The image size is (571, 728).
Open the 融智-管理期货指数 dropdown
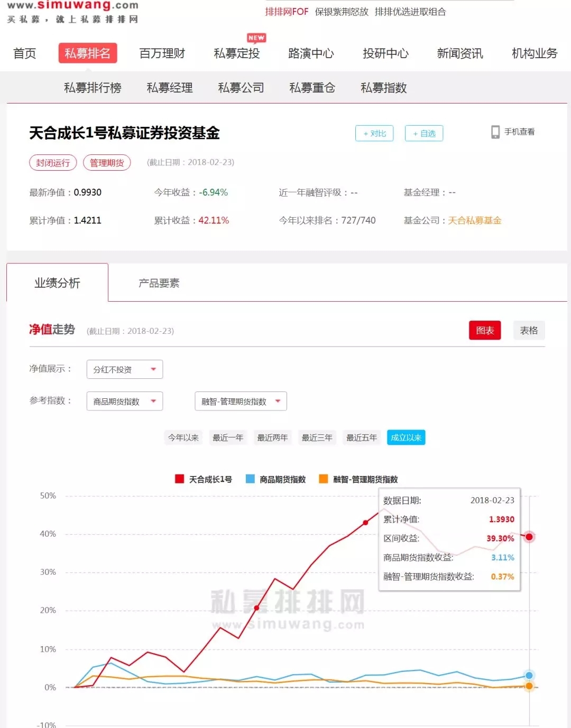pyautogui.click(x=241, y=401)
